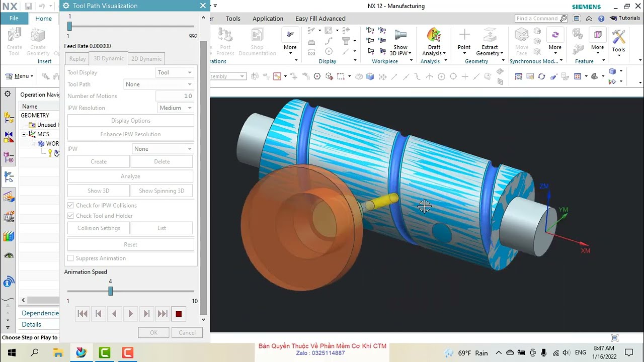Click the Command Finder search icon

click(563, 19)
